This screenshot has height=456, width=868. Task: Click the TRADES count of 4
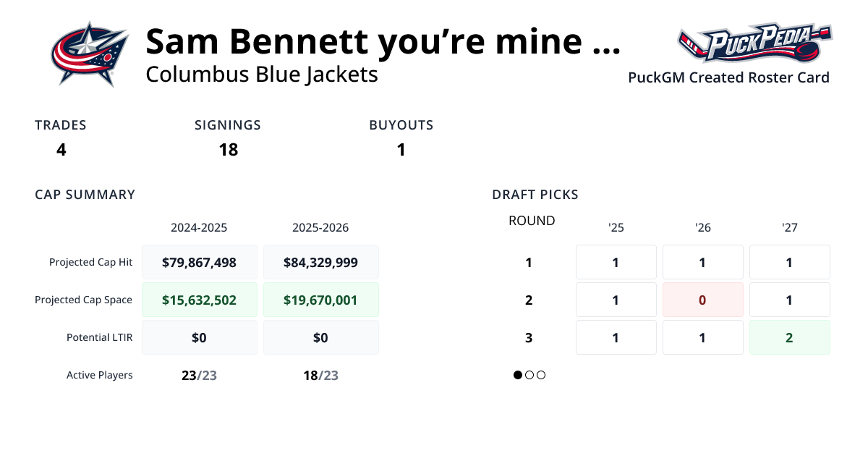(x=61, y=150)
